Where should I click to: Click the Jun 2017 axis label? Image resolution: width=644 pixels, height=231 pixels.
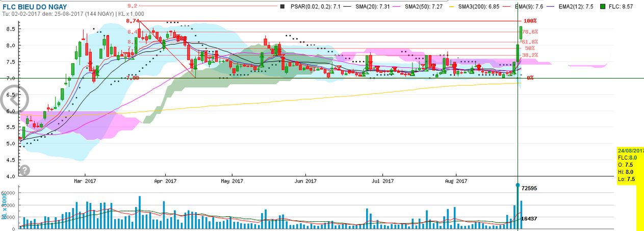305,181
